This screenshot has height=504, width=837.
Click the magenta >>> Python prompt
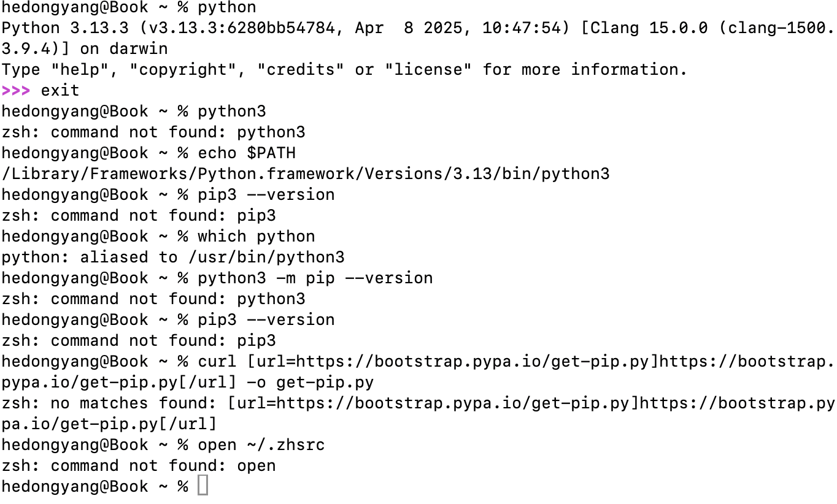pyautogui.click(x=16, y=90)
